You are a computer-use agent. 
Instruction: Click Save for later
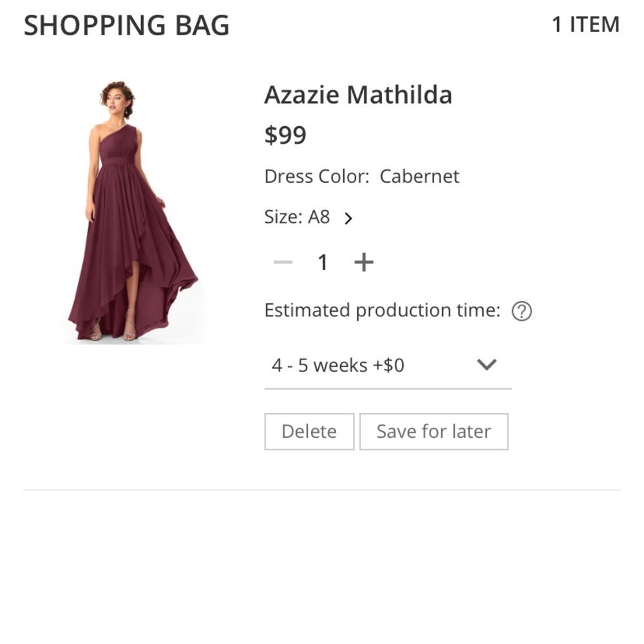(x=434, y=431)
